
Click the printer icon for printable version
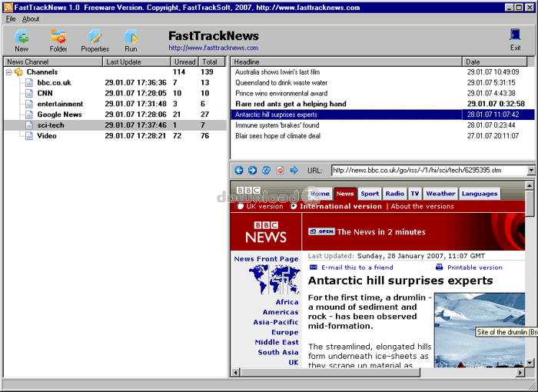439,267
